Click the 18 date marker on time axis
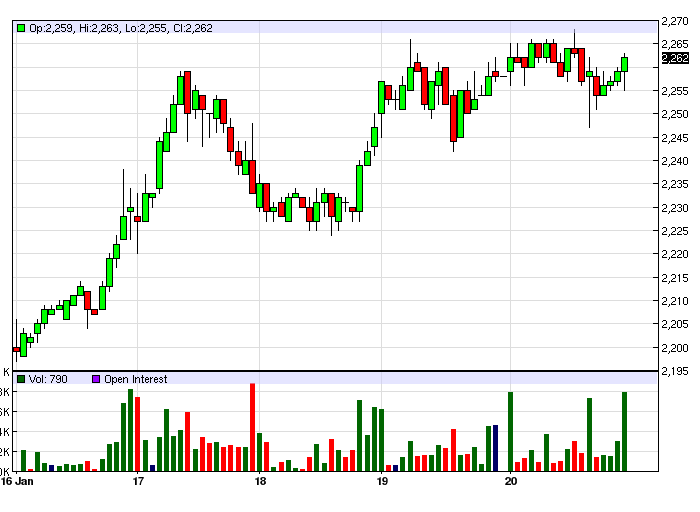This screenshot has width=700, height=512. coord(260,482)
